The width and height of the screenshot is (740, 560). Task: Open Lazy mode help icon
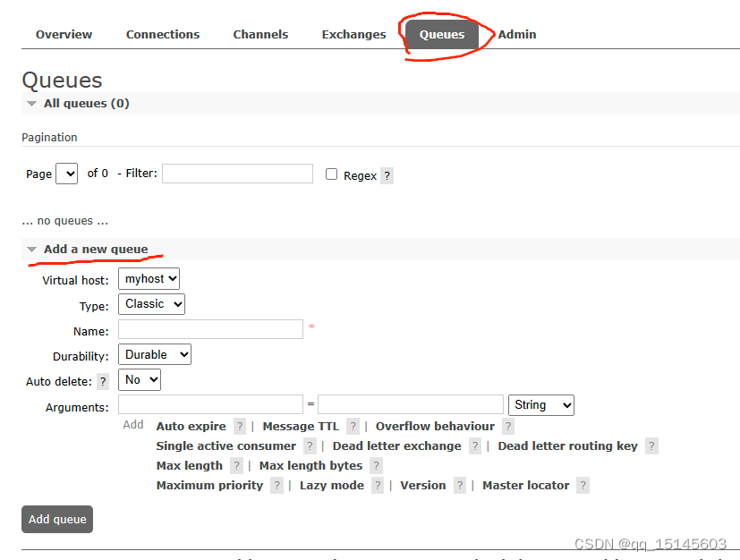pos(377,485)
